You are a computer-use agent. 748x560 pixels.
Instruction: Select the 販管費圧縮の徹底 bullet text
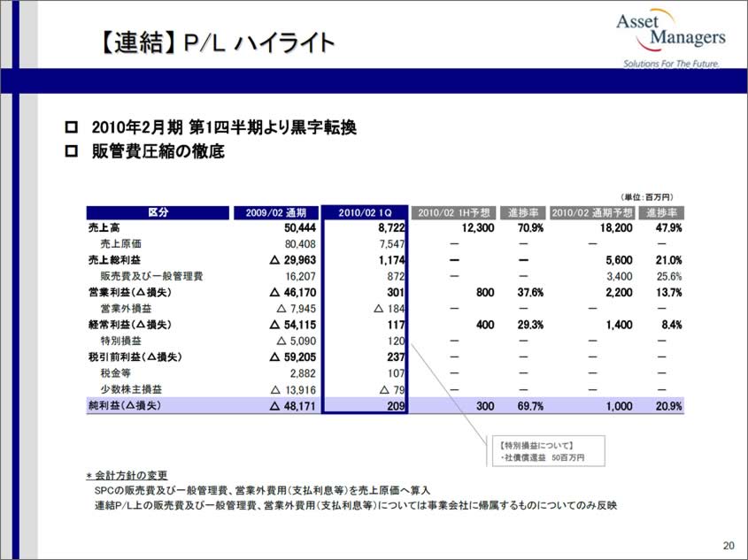[158, 151]
